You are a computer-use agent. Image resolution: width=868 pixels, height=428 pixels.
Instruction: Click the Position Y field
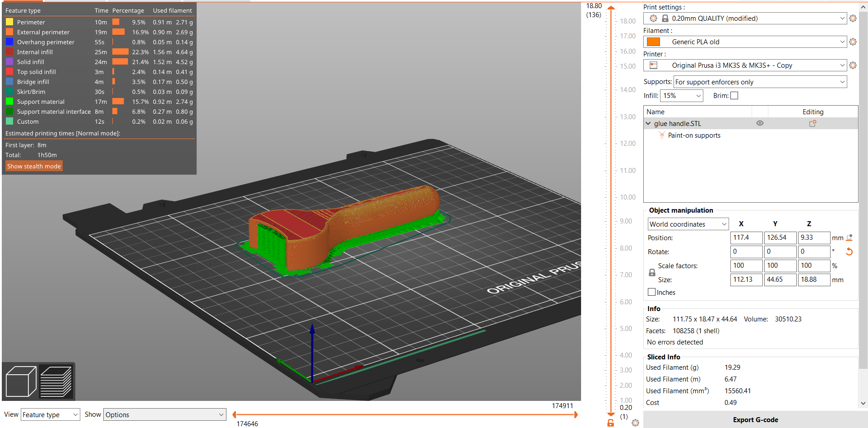[x=780, y=237]
